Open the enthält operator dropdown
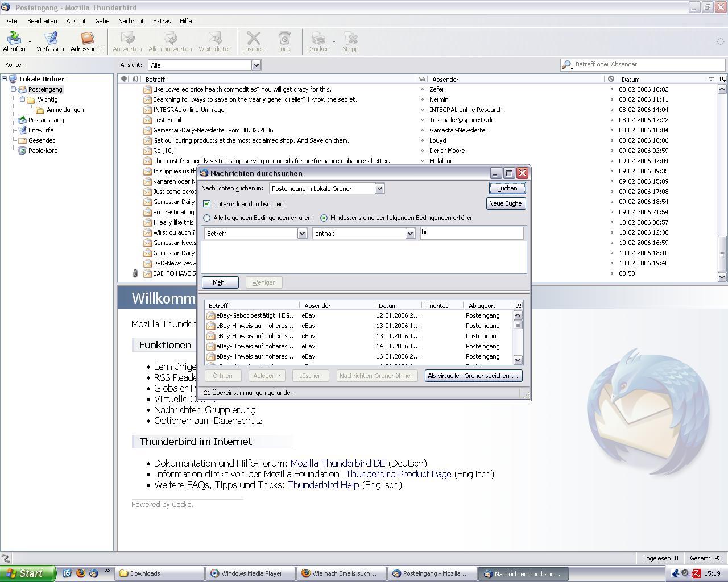 [363, 233]
